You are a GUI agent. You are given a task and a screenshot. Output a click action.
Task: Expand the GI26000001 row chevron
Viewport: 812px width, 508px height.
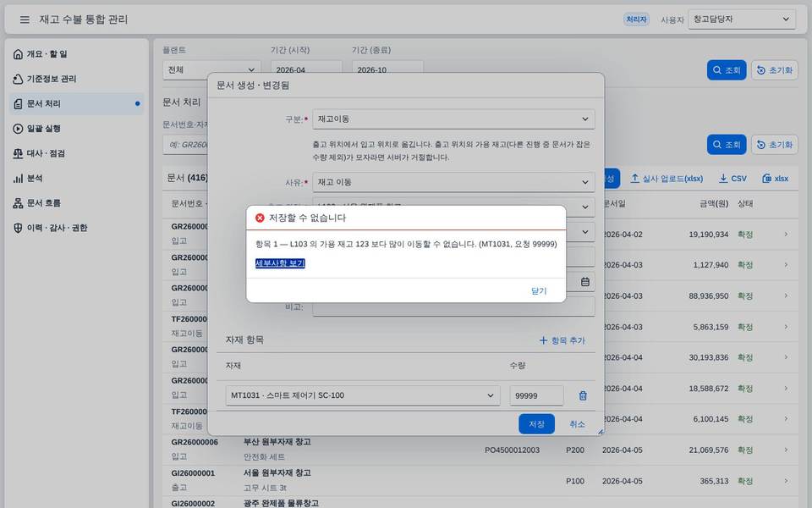786,481
